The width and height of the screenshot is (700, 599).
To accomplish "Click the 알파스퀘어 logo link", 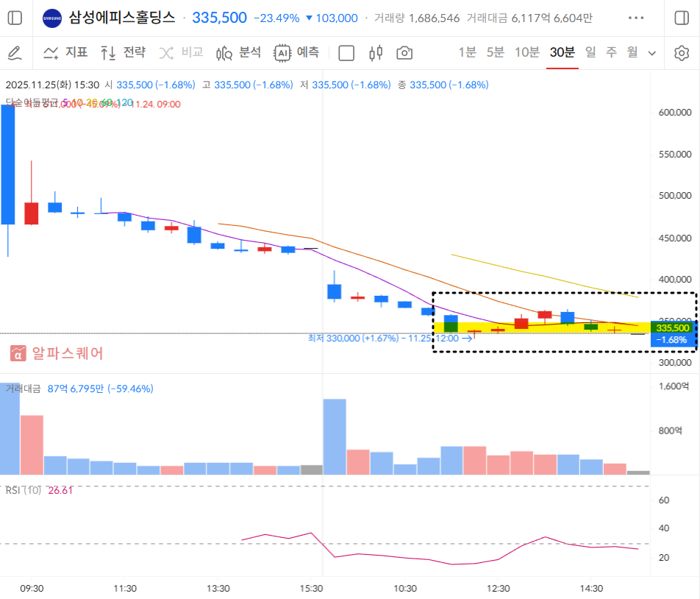I will coord(57,353).
